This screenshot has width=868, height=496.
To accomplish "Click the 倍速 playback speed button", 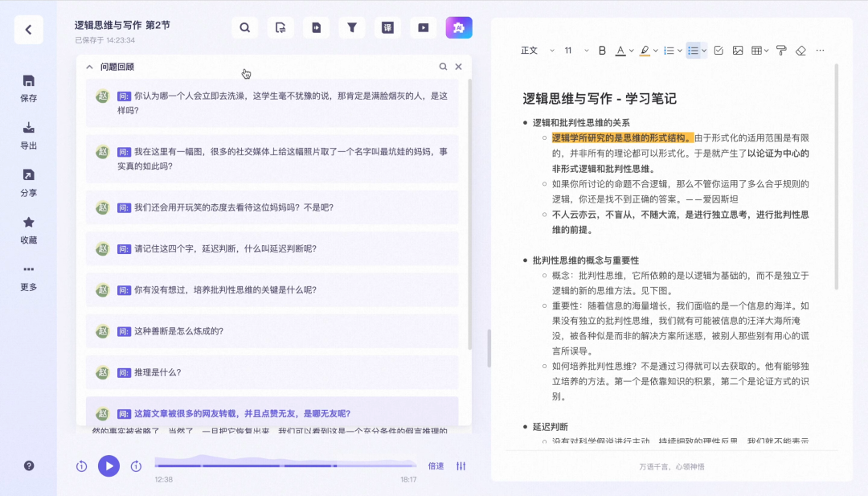I will click(x=436, y=466).
